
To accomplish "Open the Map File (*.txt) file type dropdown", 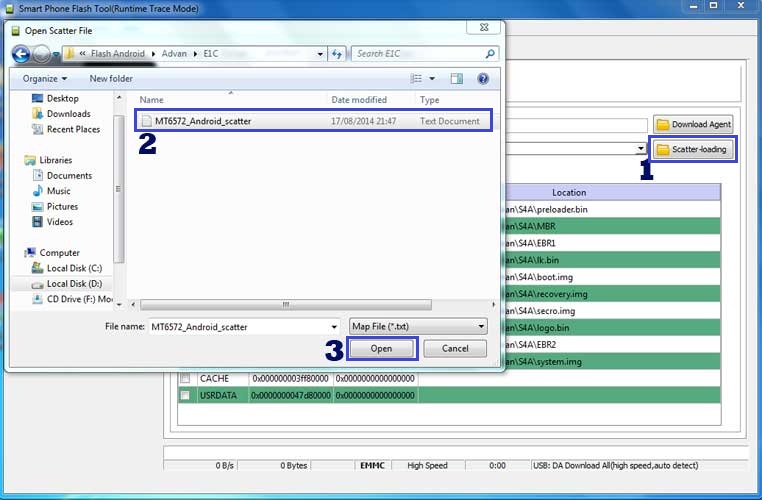I will coord(418,327).
